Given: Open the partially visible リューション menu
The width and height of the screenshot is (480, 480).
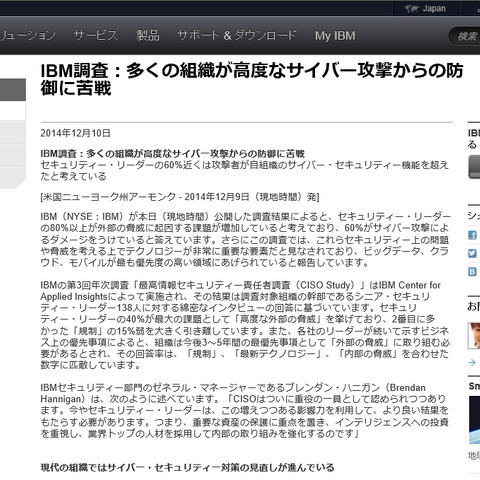Looking at the screenshot, I should [27, 35].
